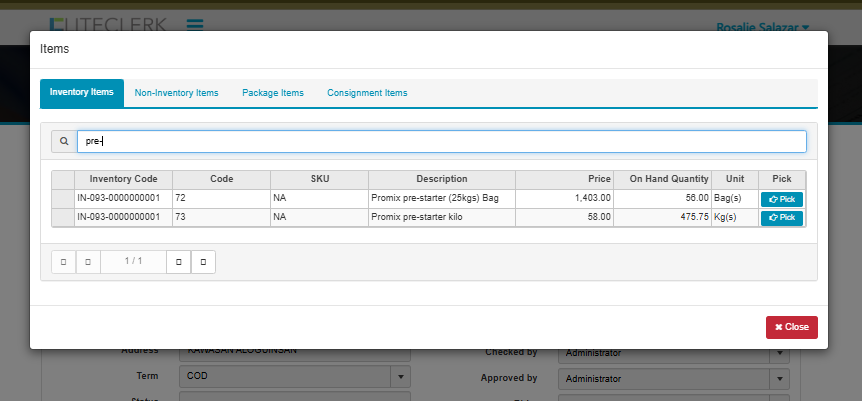Open the Package Items tab
This screenshot has width=862, height=401.
pos(273,93)
